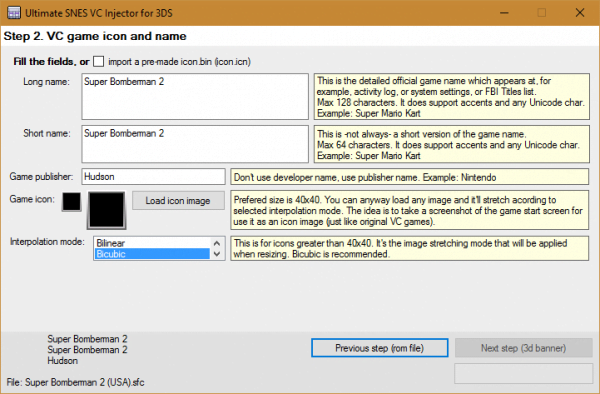This screenshot has height=394, width=600.
Task: Click the Long name help description box
Action: 452,96
